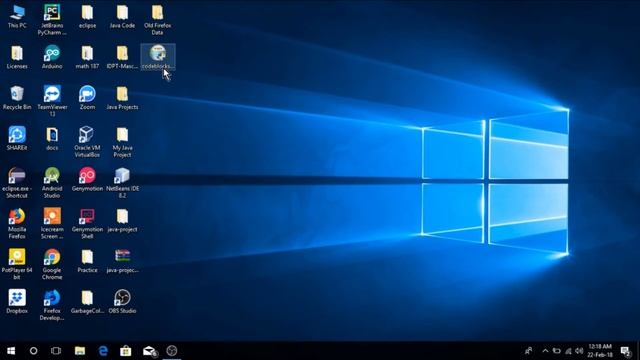Launch Android Studio shortcut
Image resolution: width=640 pixels, height=360 pixels.
click(52, 183)
